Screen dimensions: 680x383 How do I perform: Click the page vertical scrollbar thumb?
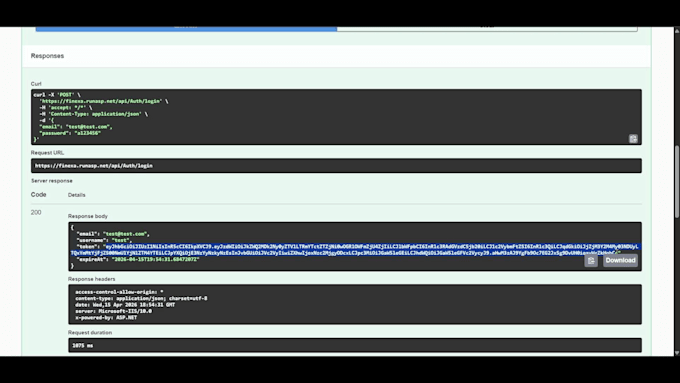tap(677, 182)
